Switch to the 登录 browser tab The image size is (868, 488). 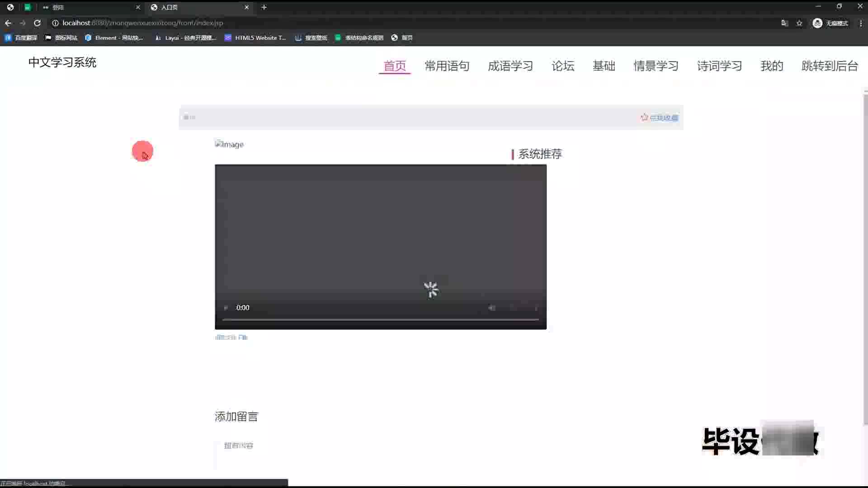point(90,7)
